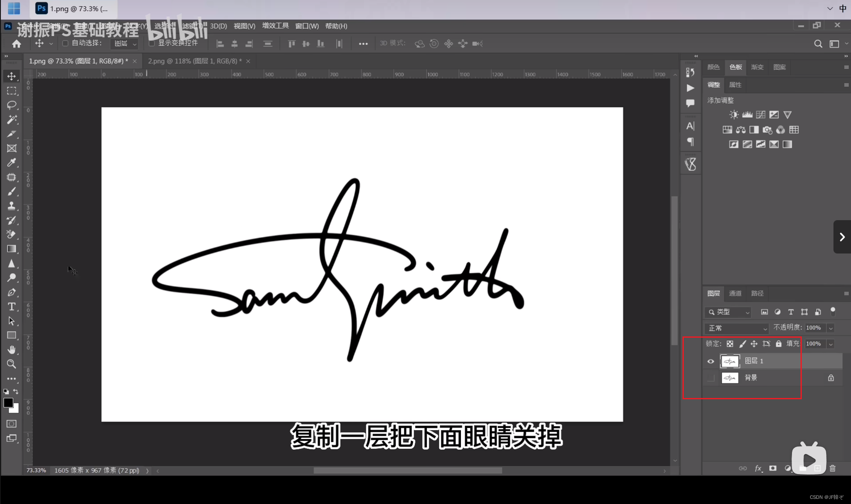Select the Eyedropper tool
This screenshot has height=504, width=851.
click(12, 162)
